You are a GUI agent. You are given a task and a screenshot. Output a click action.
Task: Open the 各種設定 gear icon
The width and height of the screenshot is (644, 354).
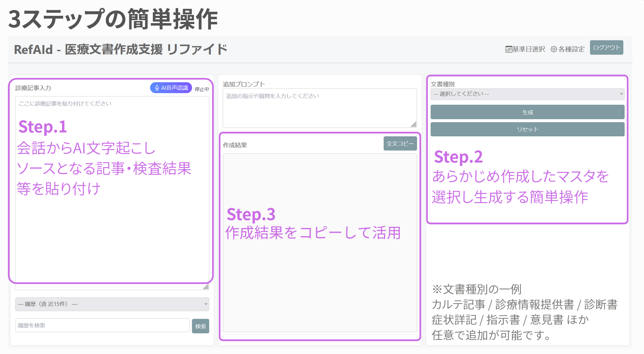pyautogui.click(x=554, y=49)
